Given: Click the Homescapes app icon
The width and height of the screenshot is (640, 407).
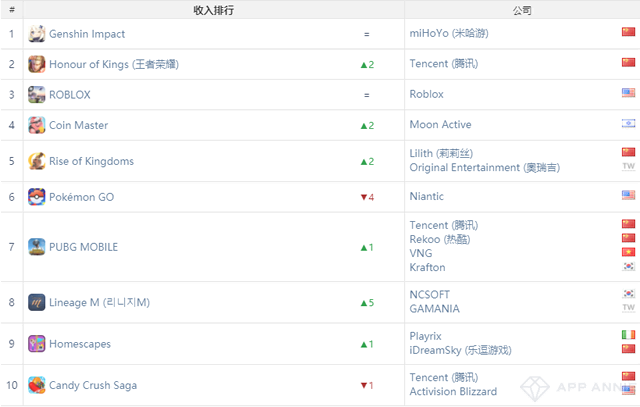Looking at the screenshot, I should tap(36, 344).
